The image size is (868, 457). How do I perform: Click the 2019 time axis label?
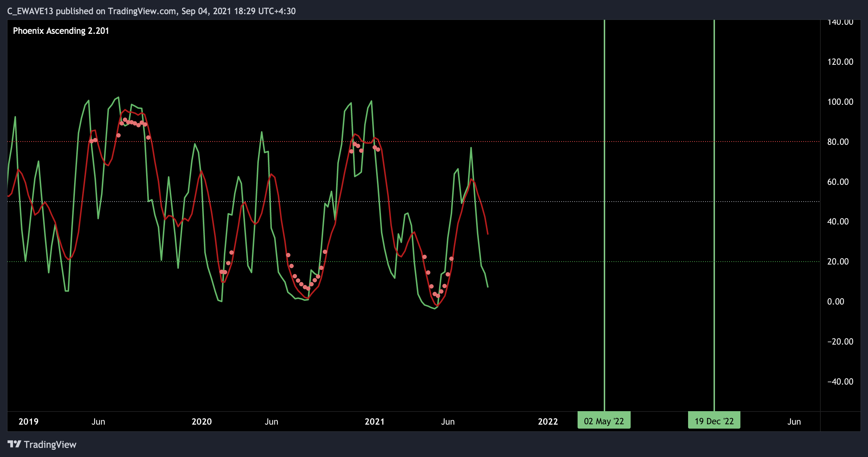click(x=28, y=422)
